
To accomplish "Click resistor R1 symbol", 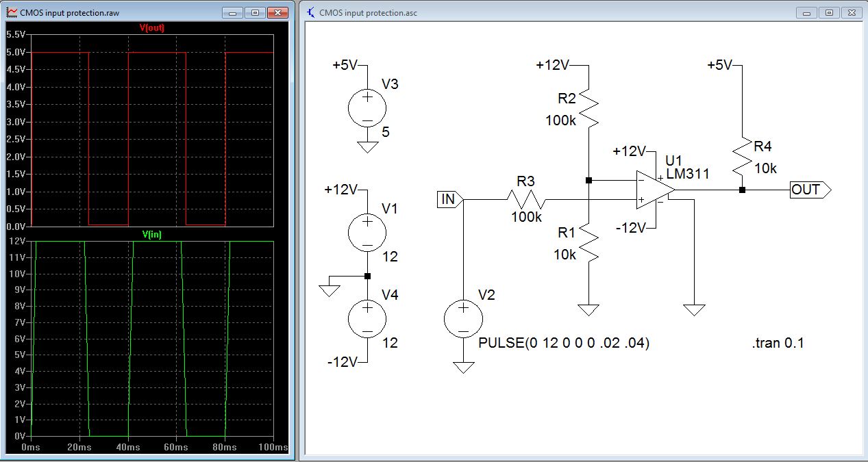I will click(588, 244).
